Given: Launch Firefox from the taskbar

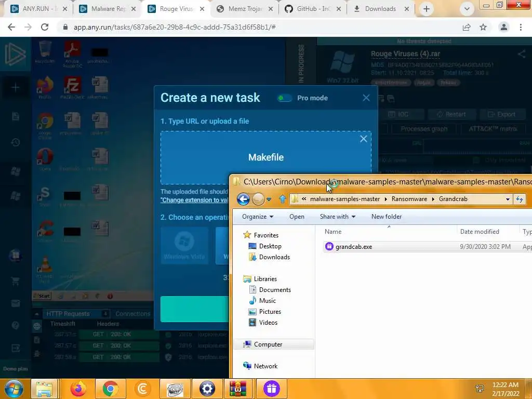Looking at the screenshot, I should point(78,389).
